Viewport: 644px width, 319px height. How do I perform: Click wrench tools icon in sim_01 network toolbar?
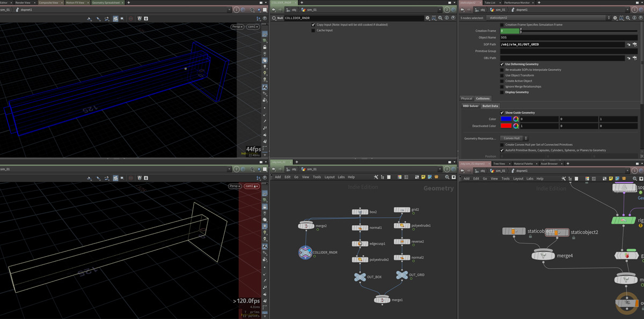point(376,177)
